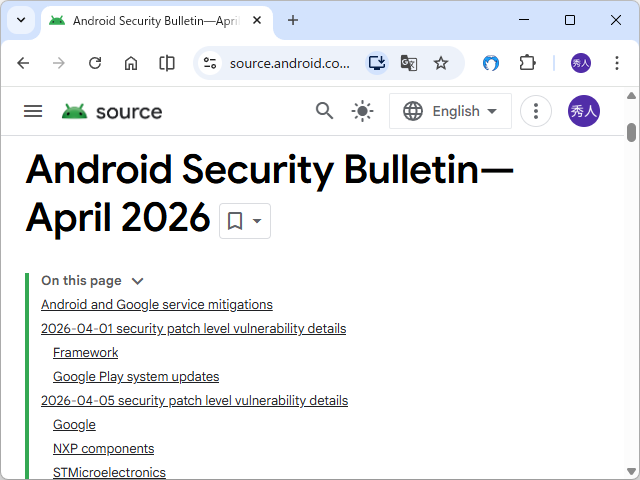Viewport: 640px width, 480px height.
Task: Go to Android source home logo
Action: pyautogui.click(x=112, y=111)
